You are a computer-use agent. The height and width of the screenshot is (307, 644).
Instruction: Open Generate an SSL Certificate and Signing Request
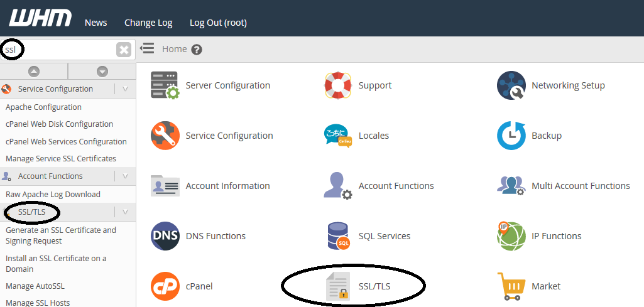[61, 235]
